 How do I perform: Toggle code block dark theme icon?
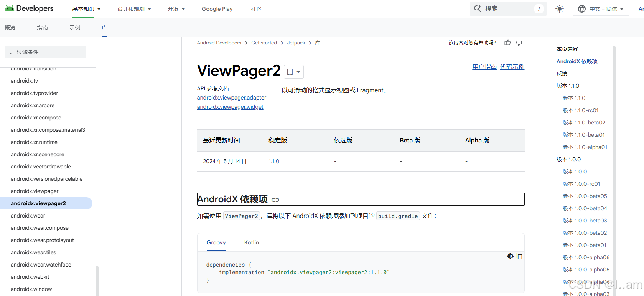510,256
